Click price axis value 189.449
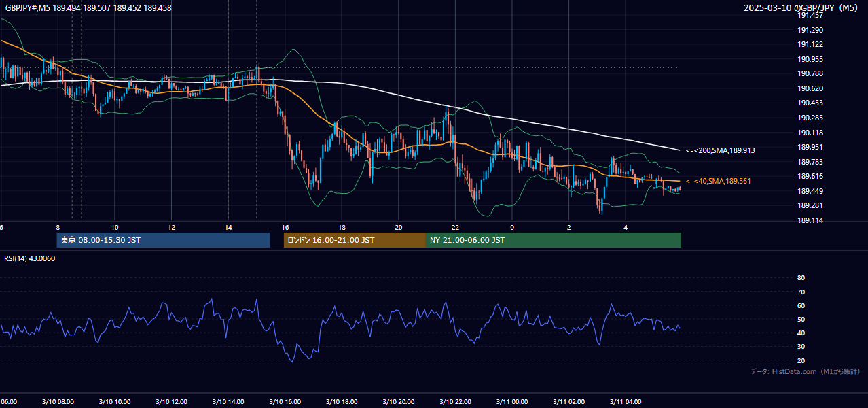Screen dimensions: 868x408 click(810, 191)
